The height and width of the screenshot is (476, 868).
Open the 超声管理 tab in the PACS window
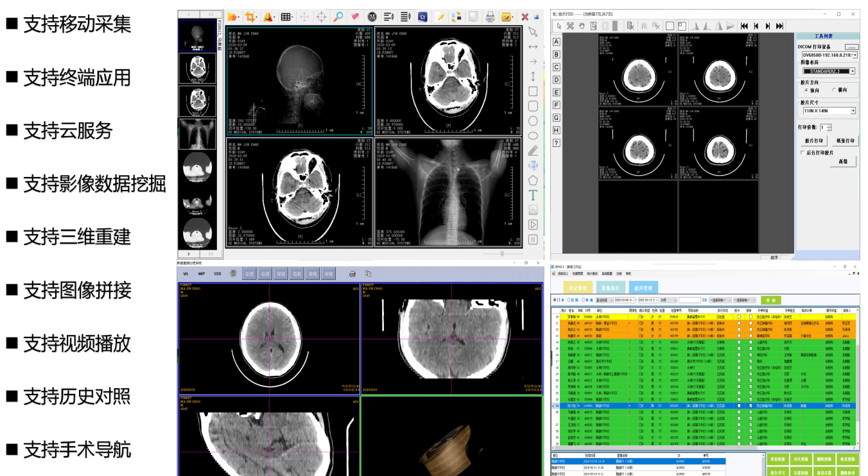[643, 287]
